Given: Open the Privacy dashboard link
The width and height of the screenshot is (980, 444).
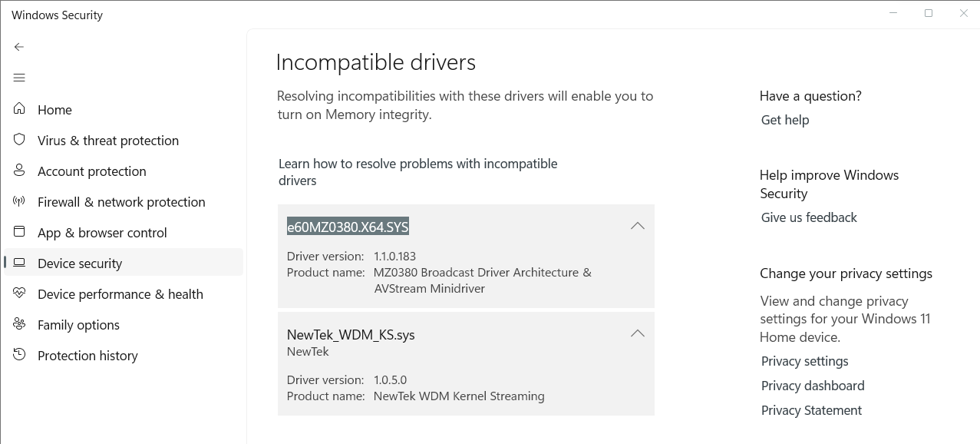Looking at the screenshot, I should pyautogui.click(x=813, y=386).
